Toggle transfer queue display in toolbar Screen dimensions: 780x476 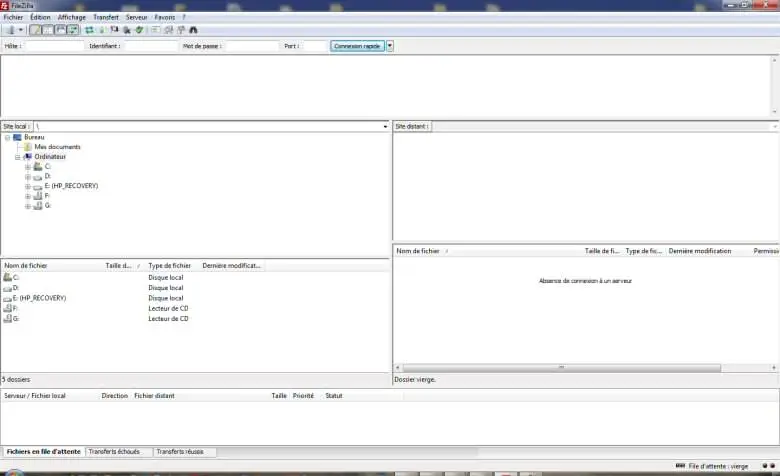tap(73, 30)
